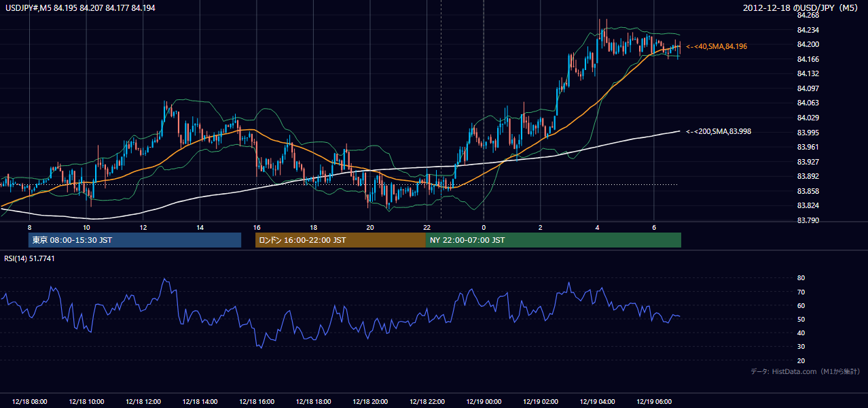Image resolution: width=868 pixels, height=408 pixels.
Task: Click price axis value 84.200
Action: 808,45
